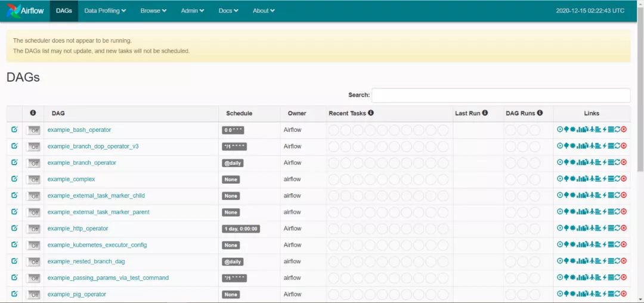Open the About dropdown menu
Viewport: 644px width, 303px height.
[x=264, y=11]
